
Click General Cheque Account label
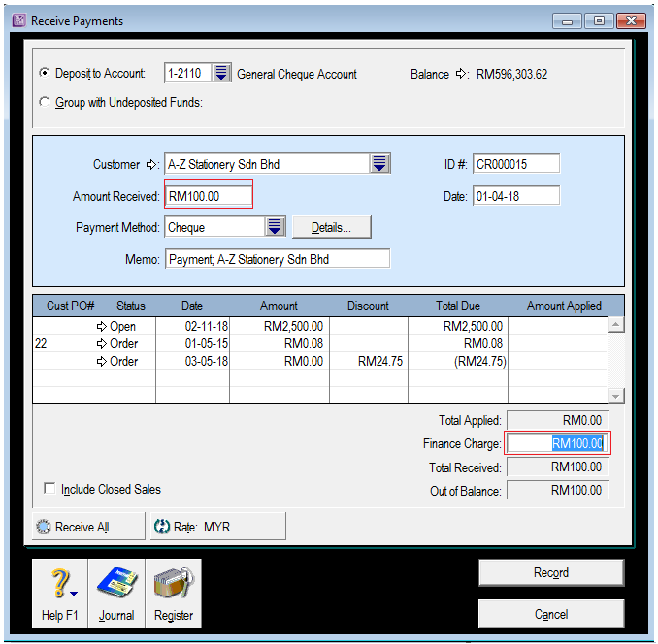point(297,75)
